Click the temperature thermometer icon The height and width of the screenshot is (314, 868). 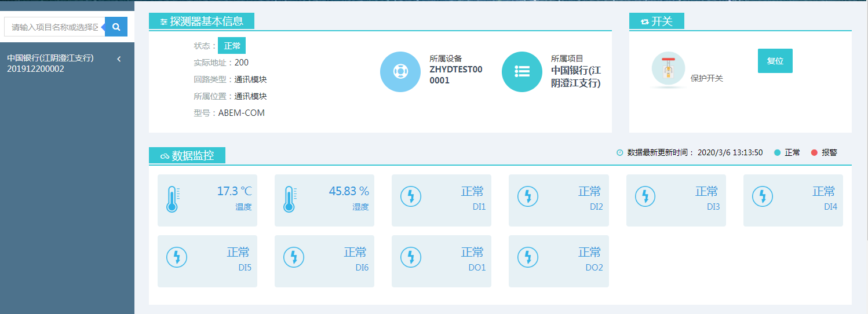point(172,199)
